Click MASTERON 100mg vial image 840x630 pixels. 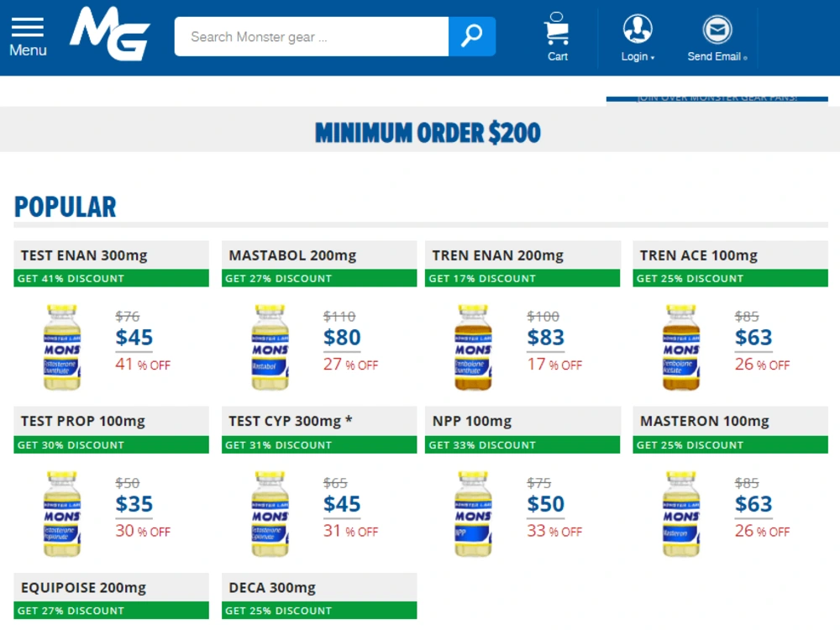[x=681, y=514]
